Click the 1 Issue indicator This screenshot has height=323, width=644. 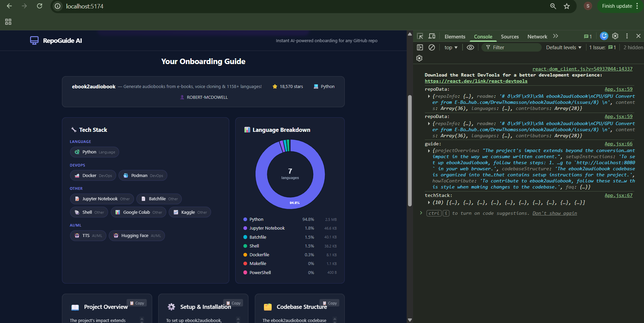click(603, 48)
